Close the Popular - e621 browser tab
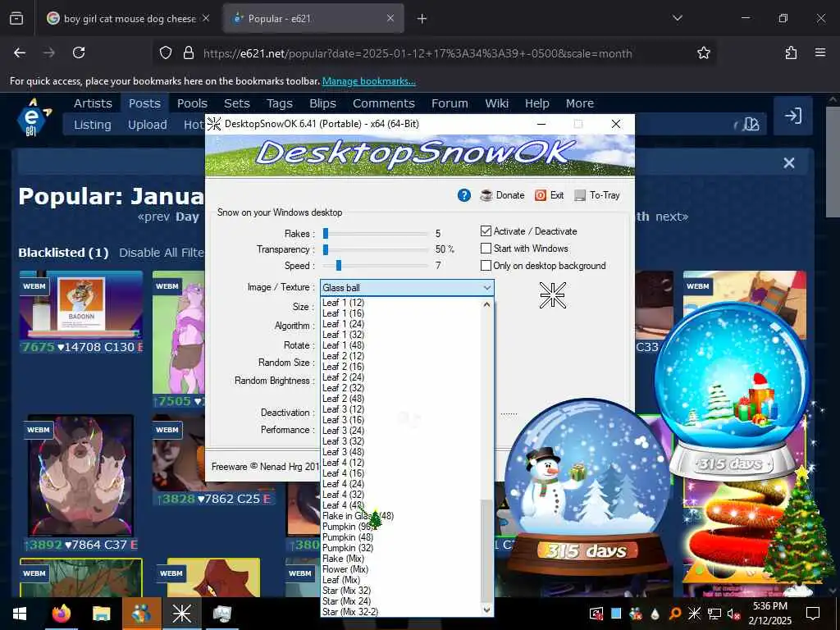The width and height of the screenshot is (840, 630). point(390,18)
